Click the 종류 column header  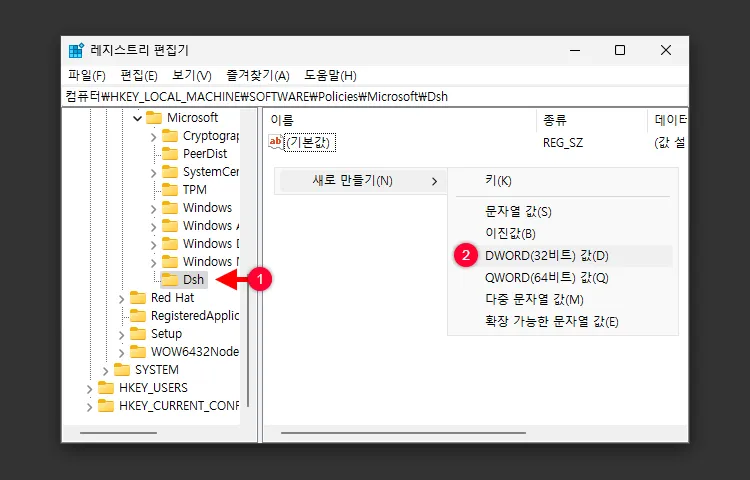pos(592,120)
